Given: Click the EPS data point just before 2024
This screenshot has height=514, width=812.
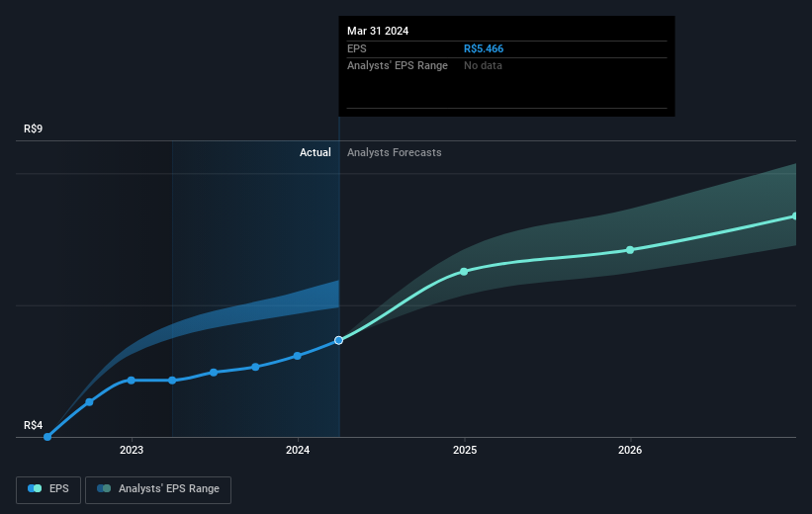Looking at the screenshot, I should tap(255, 367).
